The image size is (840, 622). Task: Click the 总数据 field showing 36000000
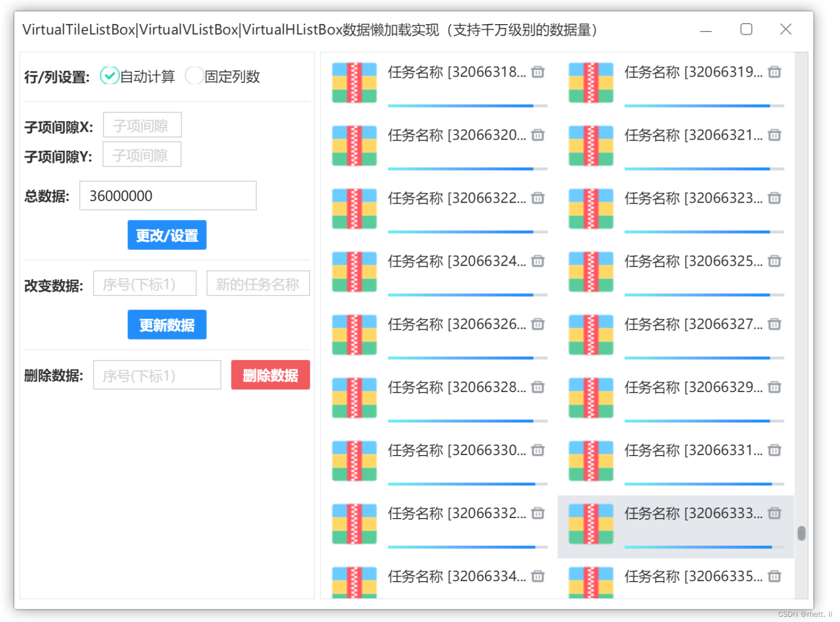(168, 196)
